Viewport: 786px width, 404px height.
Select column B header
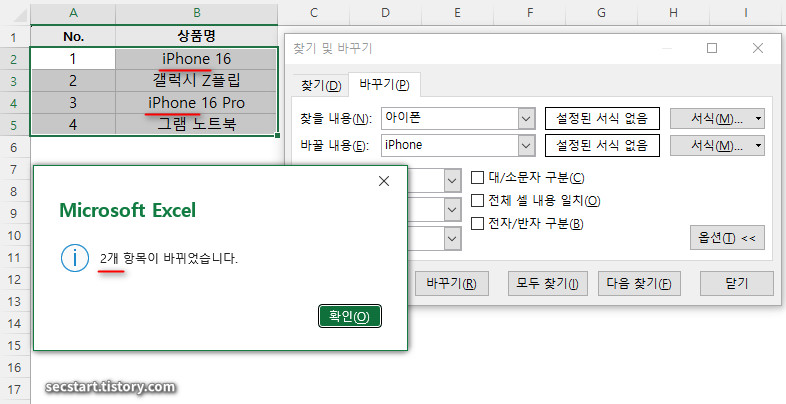tap(197, 14)
